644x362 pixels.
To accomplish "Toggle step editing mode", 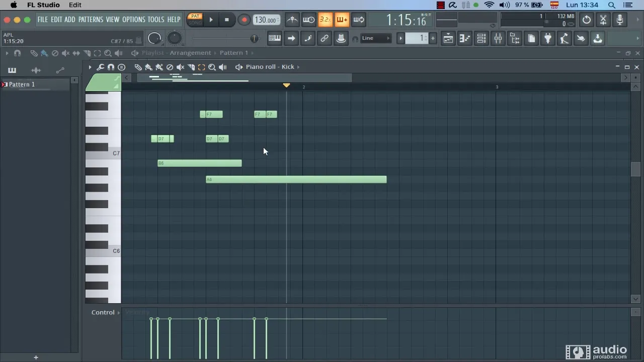I will [x=308, y=38].
